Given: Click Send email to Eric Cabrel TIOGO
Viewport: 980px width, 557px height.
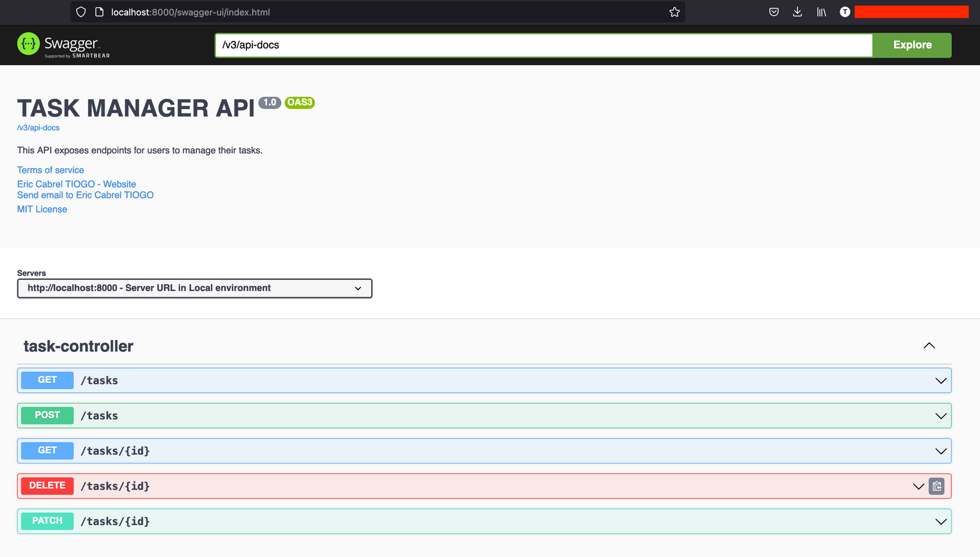Looking at the screenshot, I should click(85, 195).
